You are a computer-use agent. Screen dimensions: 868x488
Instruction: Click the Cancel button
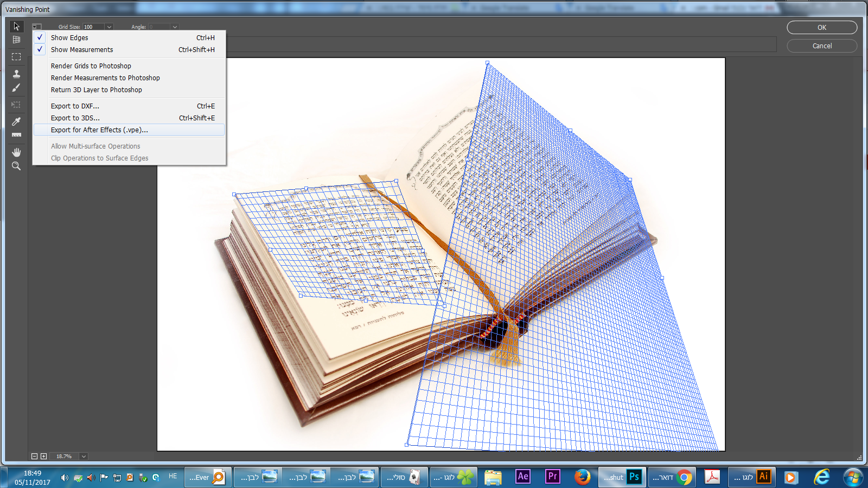click(x=822, y=46)
